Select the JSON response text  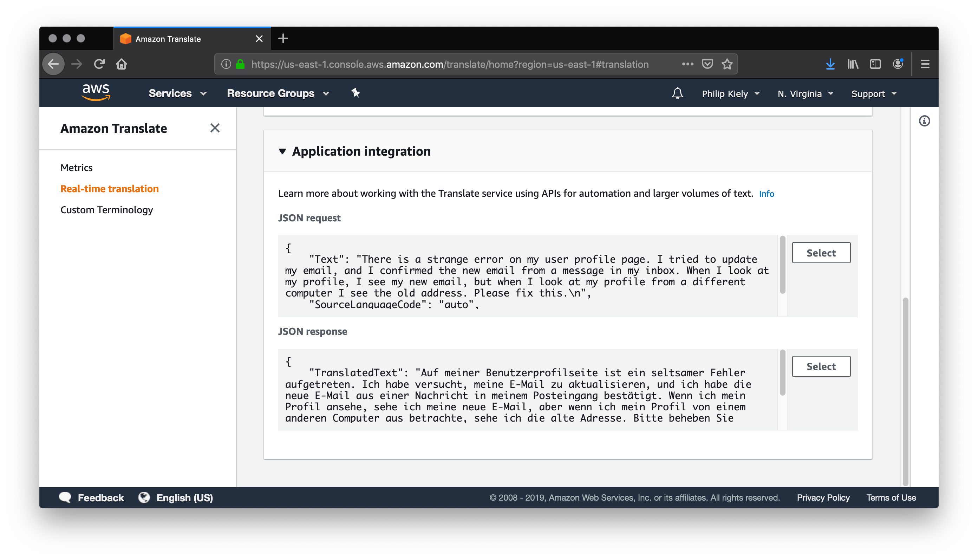point(821,366)
